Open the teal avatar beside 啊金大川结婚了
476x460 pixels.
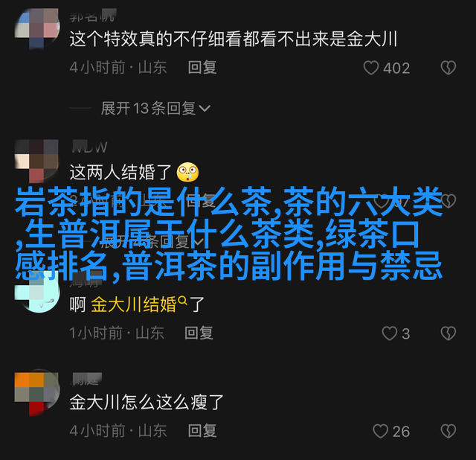(x=37, y=292)
